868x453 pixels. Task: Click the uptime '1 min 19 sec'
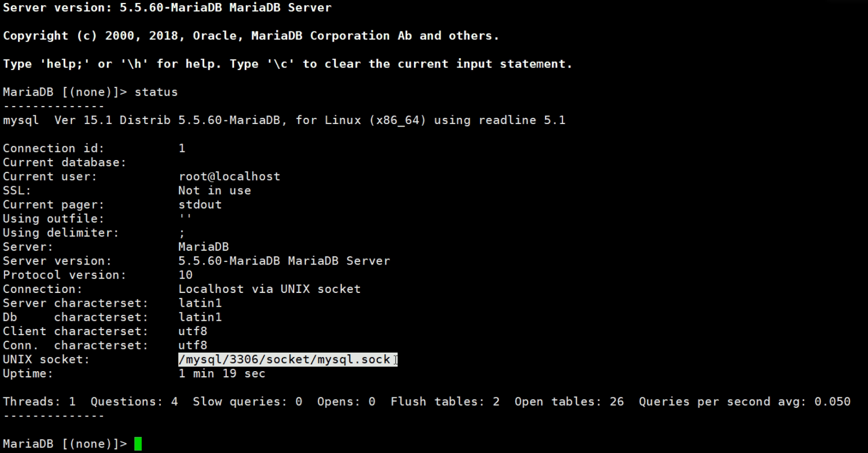pos(222,374)
